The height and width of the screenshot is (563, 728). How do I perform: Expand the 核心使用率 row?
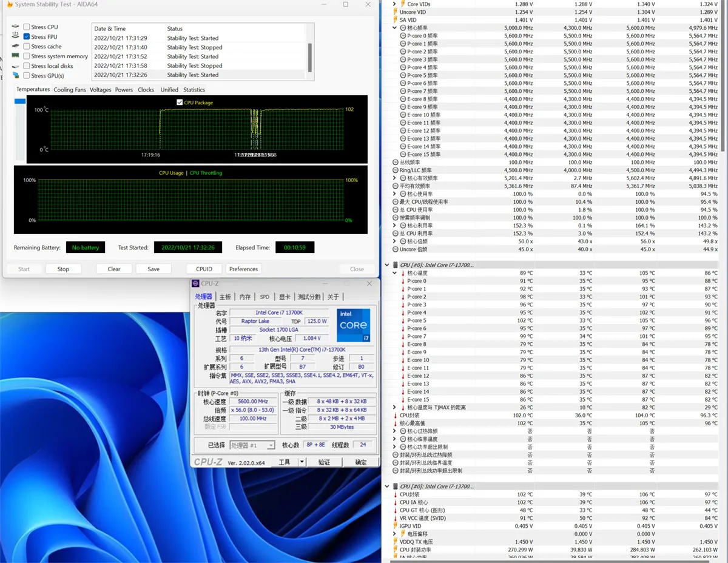[x=395, y=194]
